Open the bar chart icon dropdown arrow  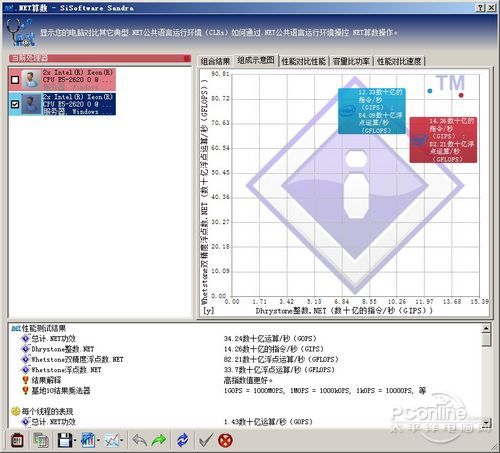(x=98, y=441)
